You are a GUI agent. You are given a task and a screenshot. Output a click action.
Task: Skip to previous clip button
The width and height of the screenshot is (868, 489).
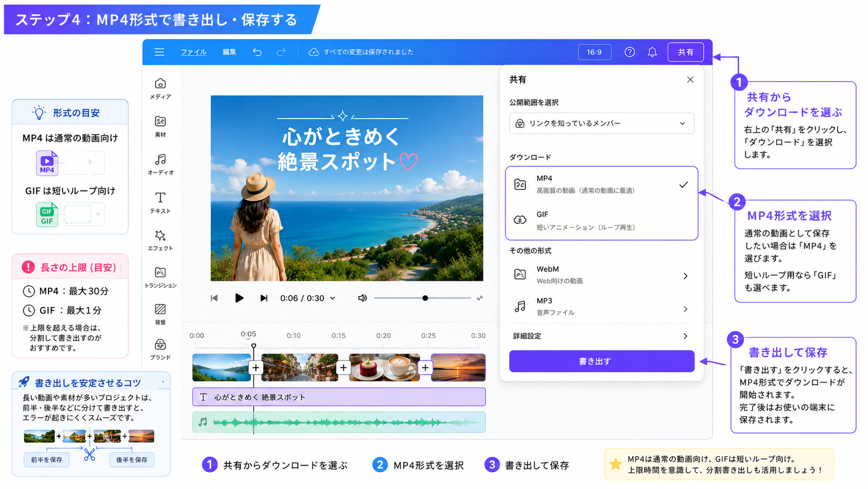pyautogui.click(x=214, y=298)
